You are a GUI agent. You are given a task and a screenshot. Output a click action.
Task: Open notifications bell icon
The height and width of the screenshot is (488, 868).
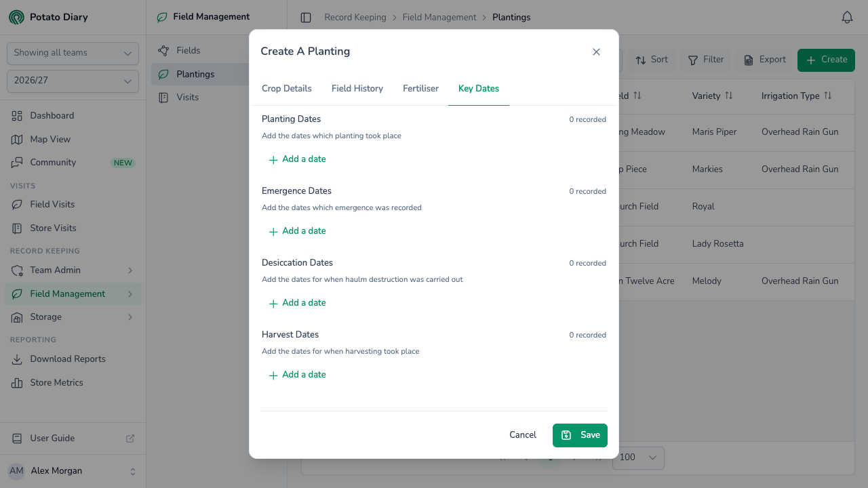tap(847, 18)
